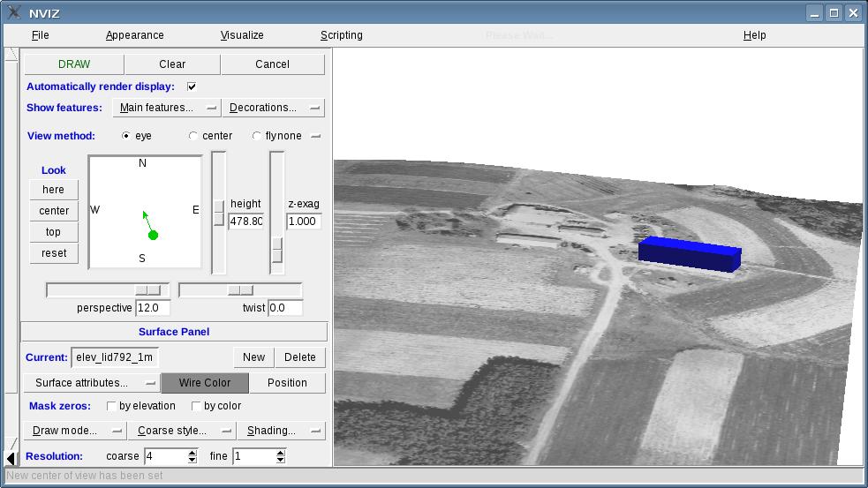Click the height value input field
This screenshot has height=488, width=868.
pyautogui.click(x=245, y=221)
